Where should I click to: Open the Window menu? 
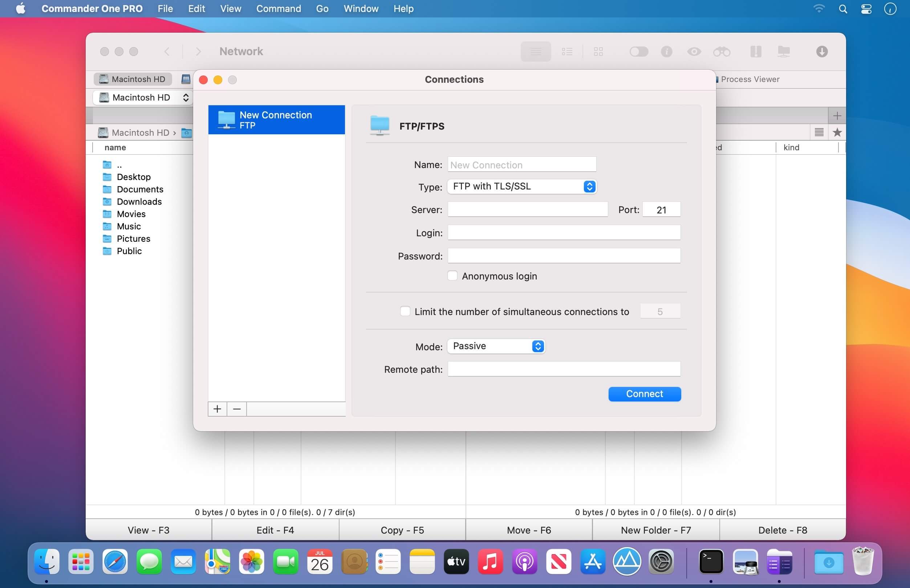click(x=361, y=8)
